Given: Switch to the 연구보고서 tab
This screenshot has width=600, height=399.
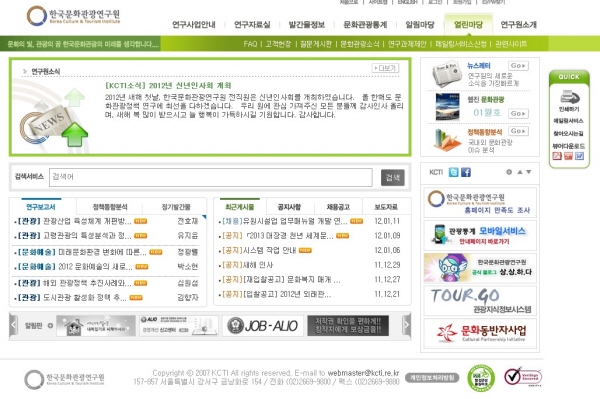Looking at the screenshot, I should click(x=41, y=207).
